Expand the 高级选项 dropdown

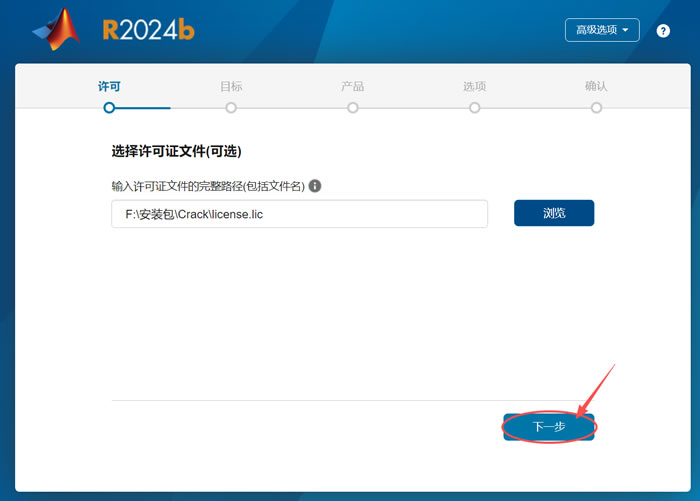(x=602, y=30)
